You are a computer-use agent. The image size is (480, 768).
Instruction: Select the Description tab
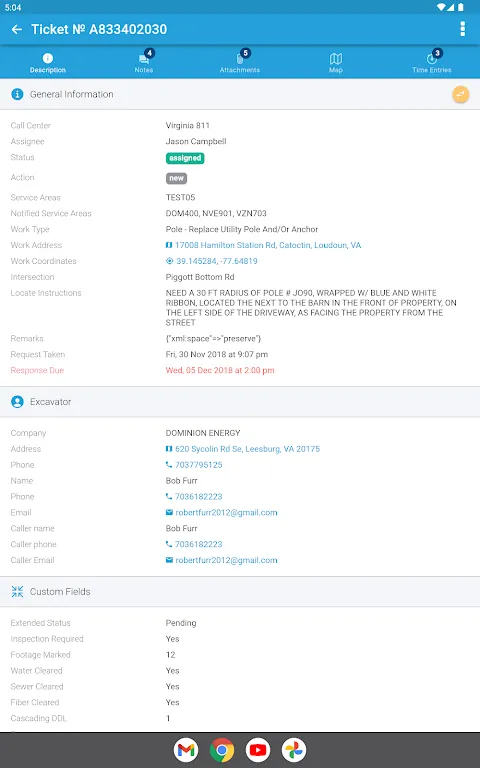[x=48, y=62]
